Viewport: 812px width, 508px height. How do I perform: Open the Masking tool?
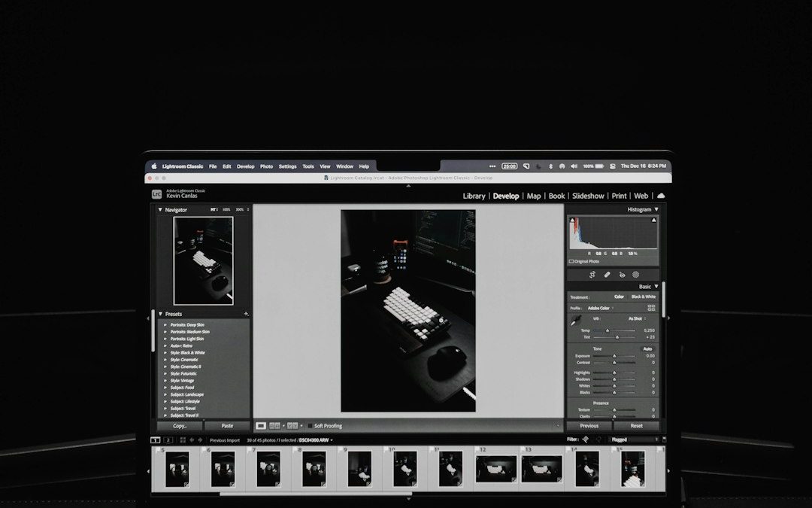click(x=636, y=275)
